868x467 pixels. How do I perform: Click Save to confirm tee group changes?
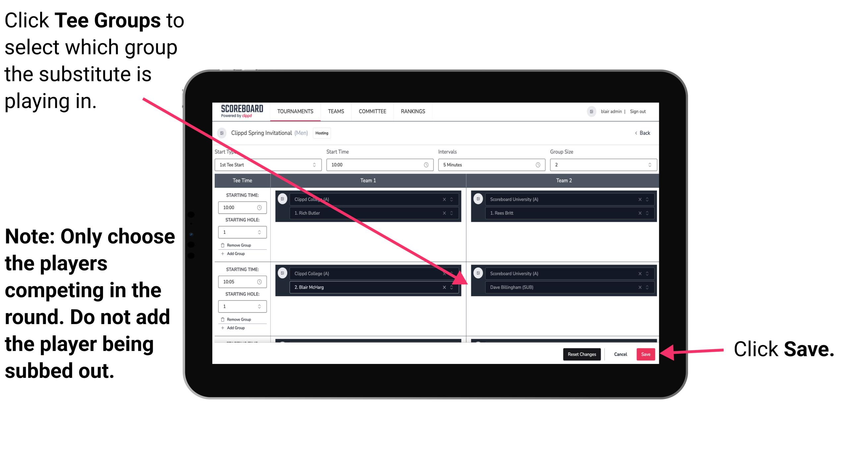pyautogui.click(x=646, y=354)
